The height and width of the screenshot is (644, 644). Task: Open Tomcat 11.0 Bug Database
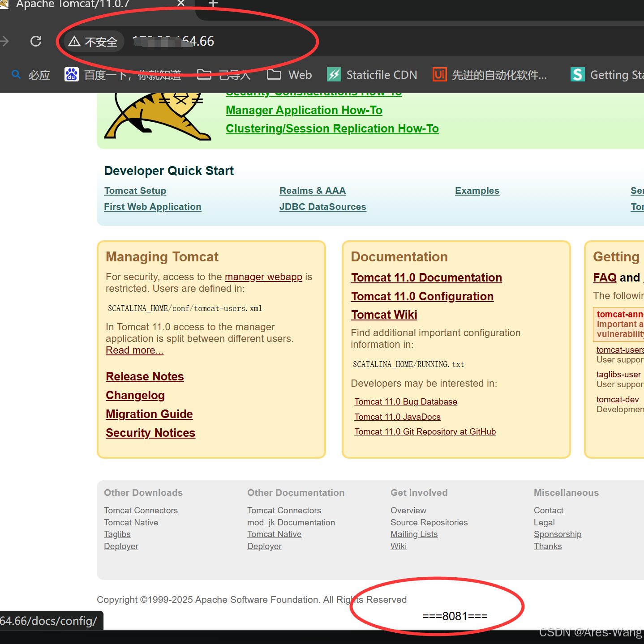coord(406,402)
